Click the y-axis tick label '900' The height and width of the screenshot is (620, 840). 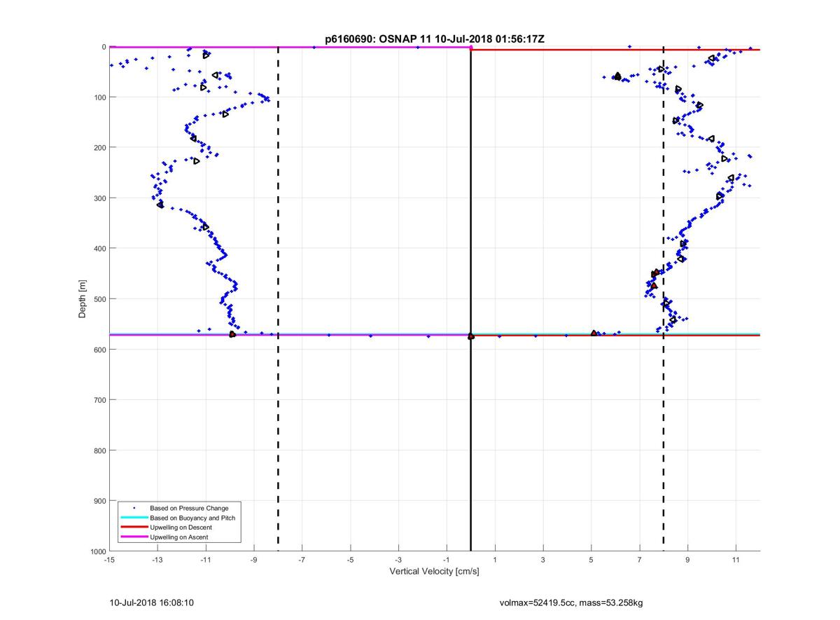pos(99,501)
